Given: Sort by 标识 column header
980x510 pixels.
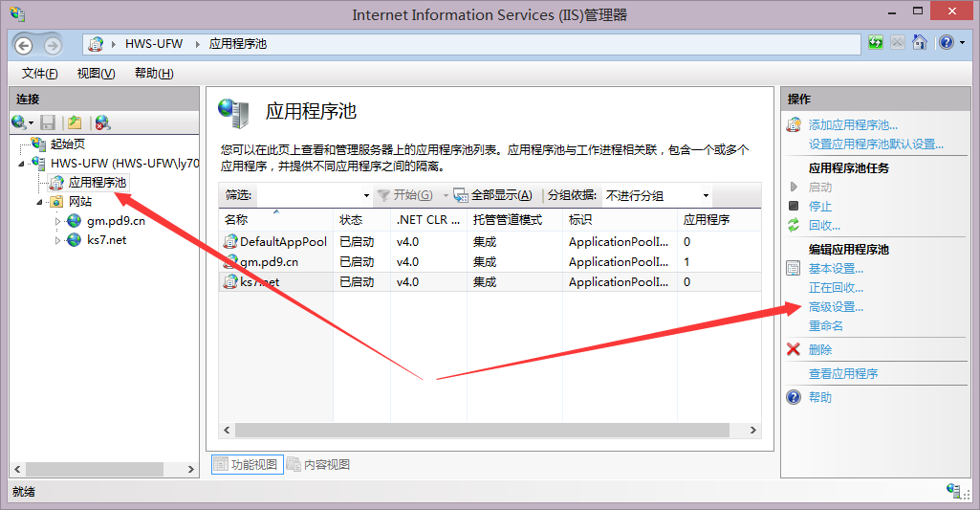Looking at the screenshot, I should coord(620,220).
